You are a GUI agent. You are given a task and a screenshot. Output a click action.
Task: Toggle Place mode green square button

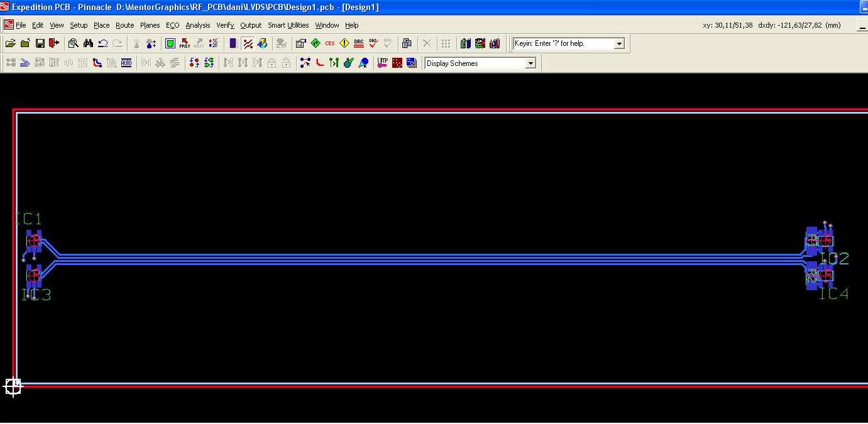[170, 43]
